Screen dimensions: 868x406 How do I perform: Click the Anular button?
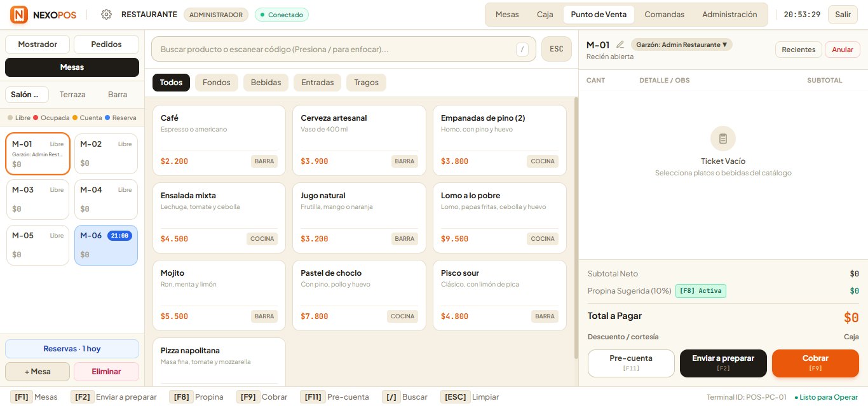(843, 50)
